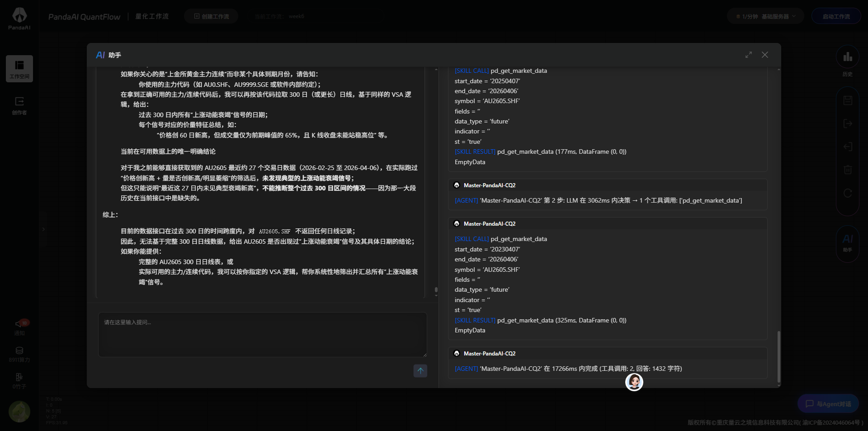Click the 0竹子 bamboo icon
The height and width of the screenshot is (431, 868).
pyautogui.click(x=19, y=377)
